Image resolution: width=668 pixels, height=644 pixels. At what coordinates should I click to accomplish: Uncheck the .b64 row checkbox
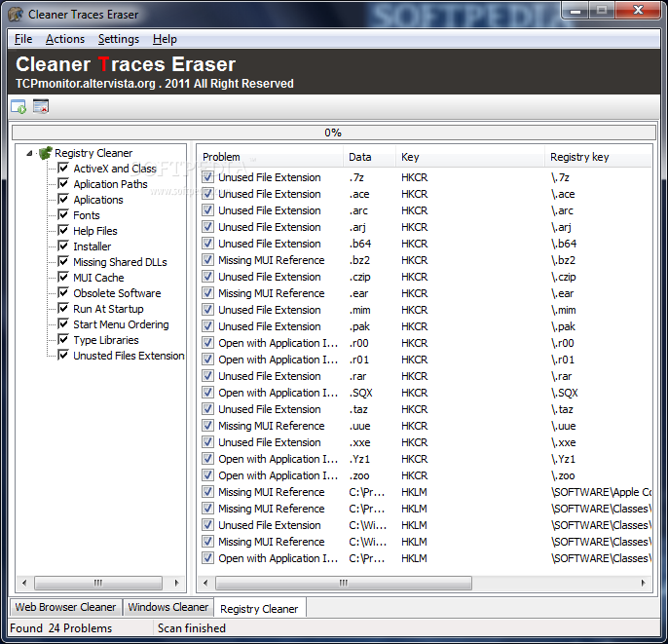pyautogui.click(x=208, y=244)
